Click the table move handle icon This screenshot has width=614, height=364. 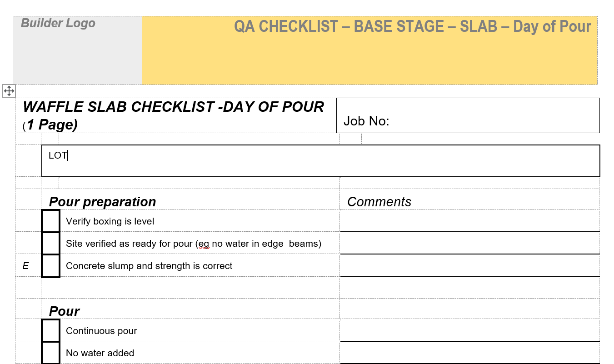click(9, 91)
